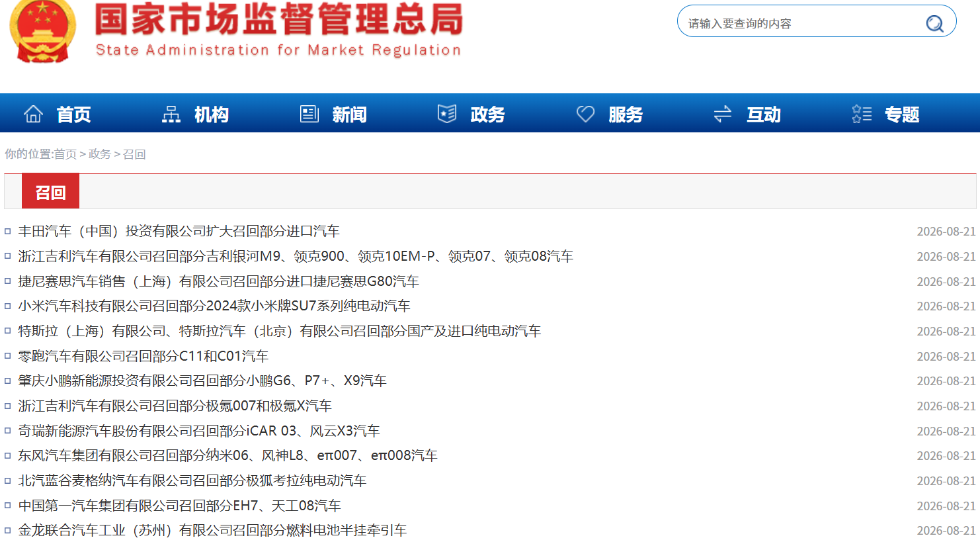Click the 2026-08-21 date on the 零跑汽车 row
The image size is (980, 544).
click(946, 357)
